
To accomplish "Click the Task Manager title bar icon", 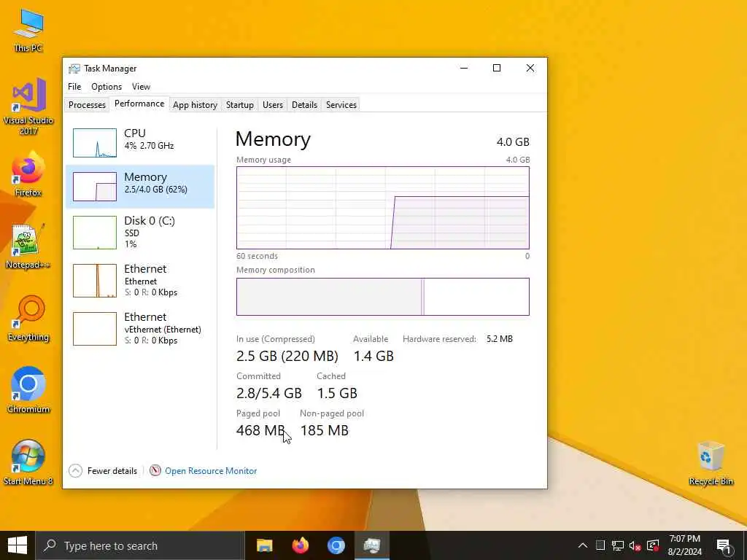I will [x=74, y=69].
